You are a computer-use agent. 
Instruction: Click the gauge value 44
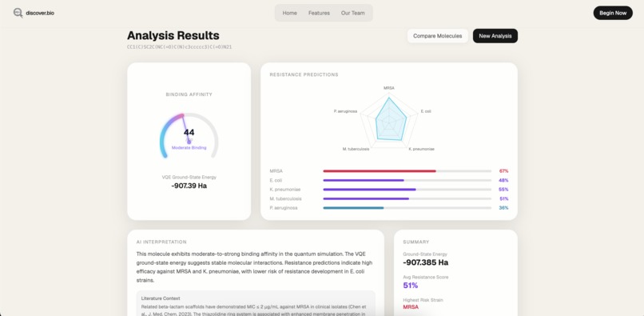(189, 133)
